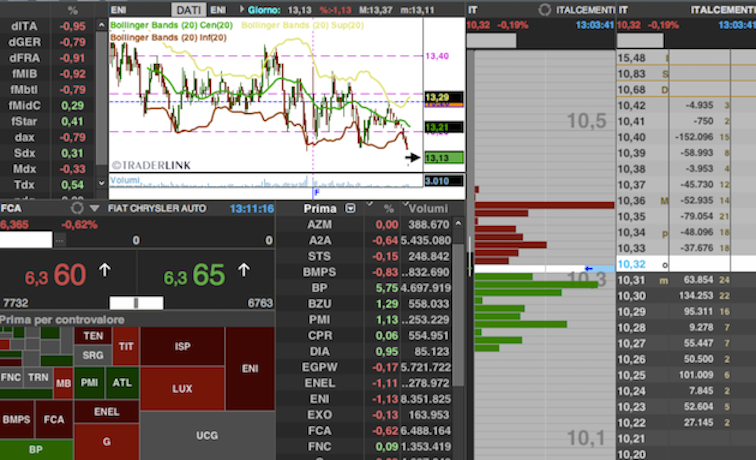756x460 pixels.
Task: Click the 13,13 price label on chart
Action: pos(444,158)
